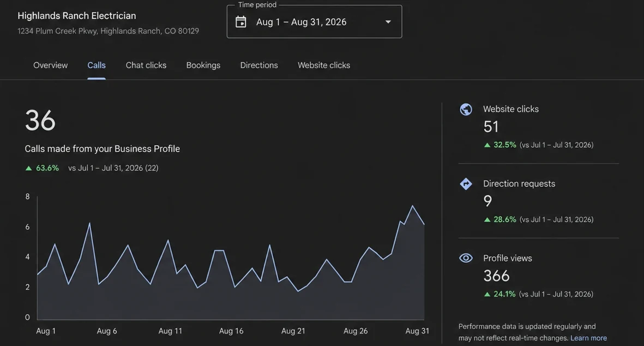The height and width of the screenshot is (346, 644).
Task: Click the up arrow beside 32.5%
Action: 487,145
